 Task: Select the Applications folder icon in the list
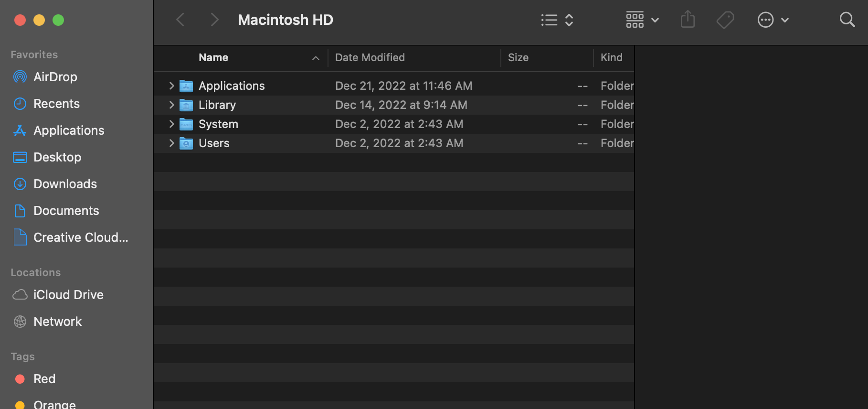pyautogui.click(x=186, y=86)
